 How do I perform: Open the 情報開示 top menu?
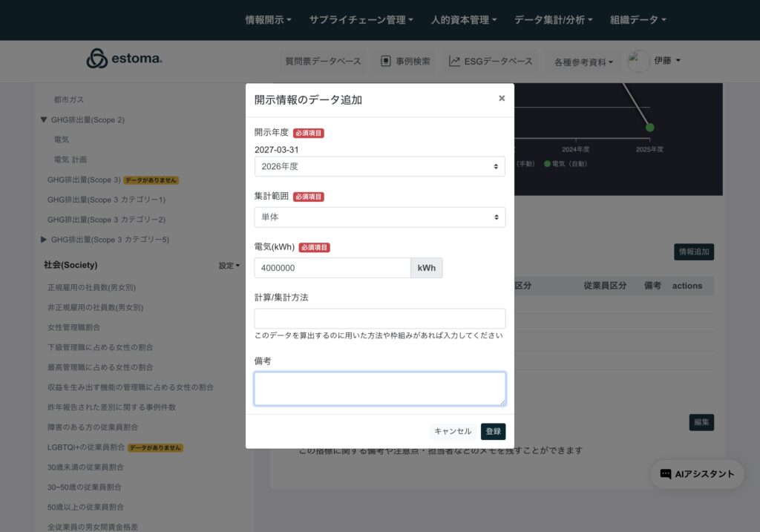(x=268, y=20)
